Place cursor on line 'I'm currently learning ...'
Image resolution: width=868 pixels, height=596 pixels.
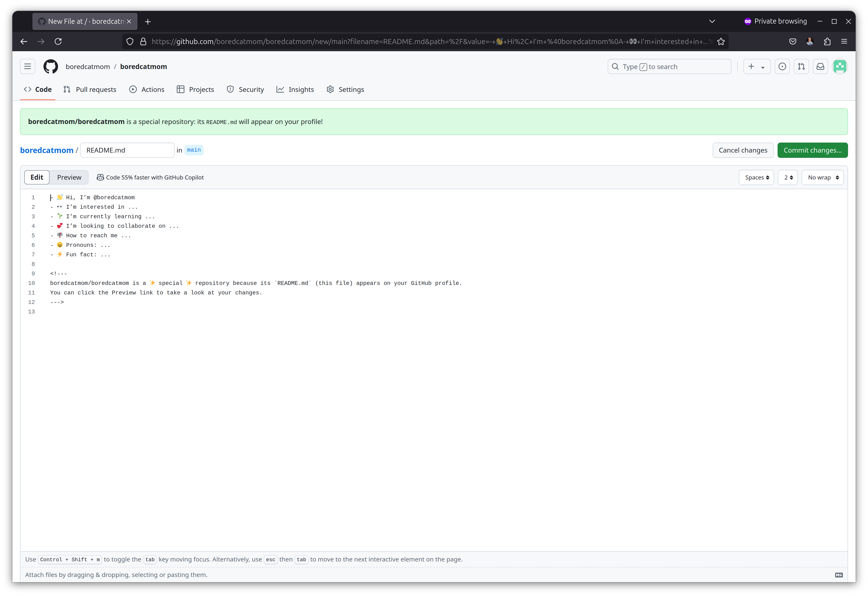103,216
